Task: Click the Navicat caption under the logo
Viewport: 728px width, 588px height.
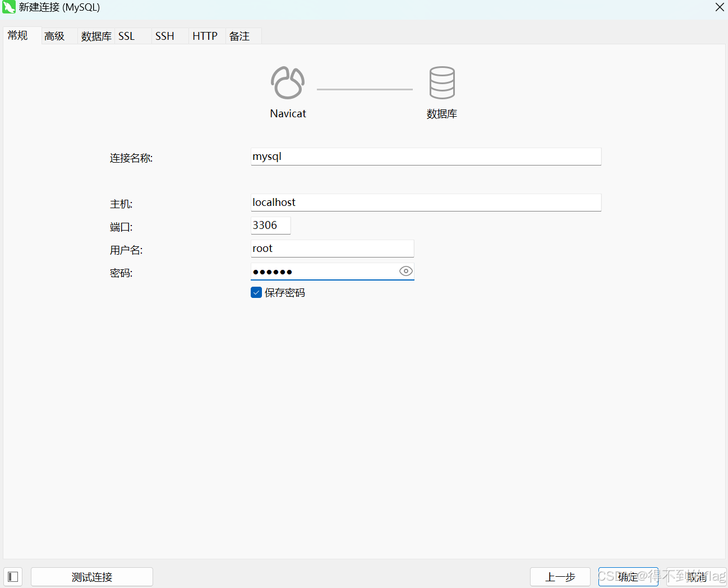Action: tap(288, 113)
